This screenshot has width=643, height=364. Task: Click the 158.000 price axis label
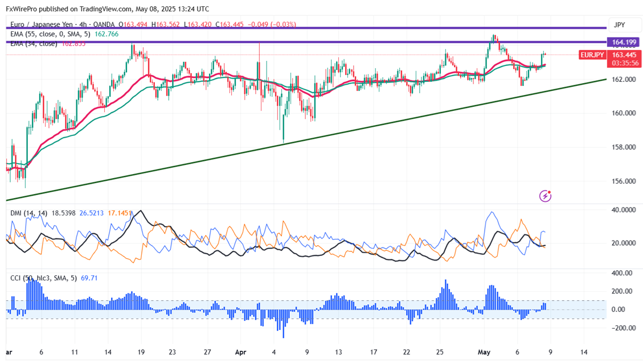[x=623, y=147]
